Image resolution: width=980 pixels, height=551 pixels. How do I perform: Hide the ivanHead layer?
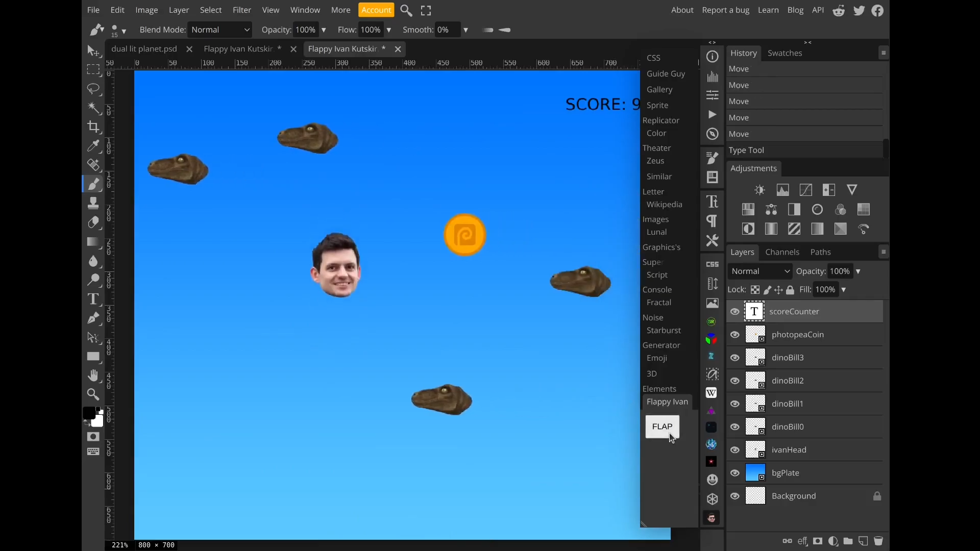tap(735, 450)
